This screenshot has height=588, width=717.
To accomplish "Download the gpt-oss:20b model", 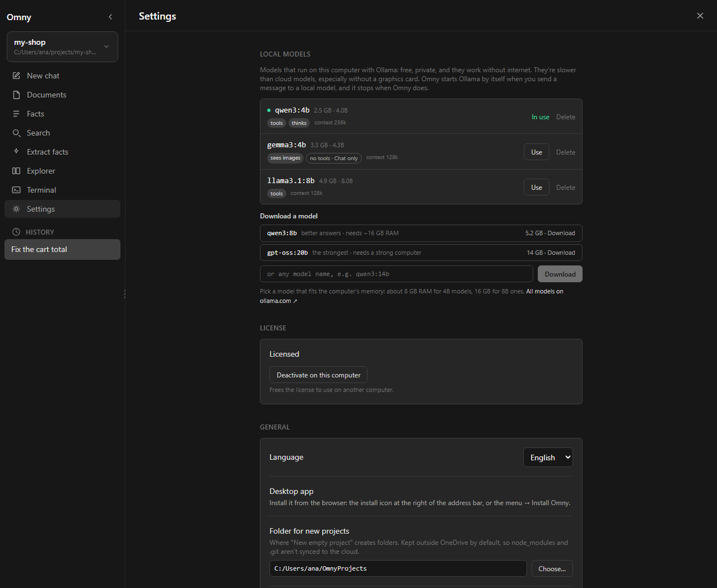I will point(421,253).
